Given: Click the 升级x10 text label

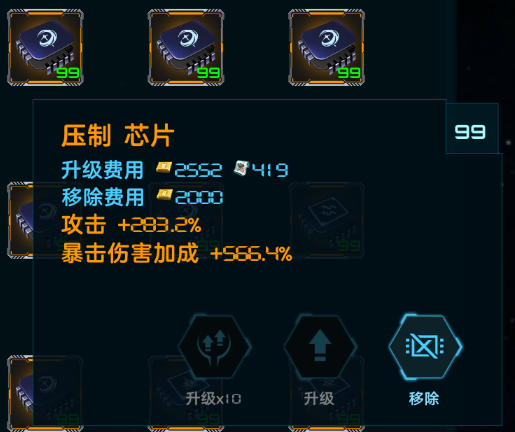Looking at the screenshot, I should pyautogui.click(x=213, y=399).
